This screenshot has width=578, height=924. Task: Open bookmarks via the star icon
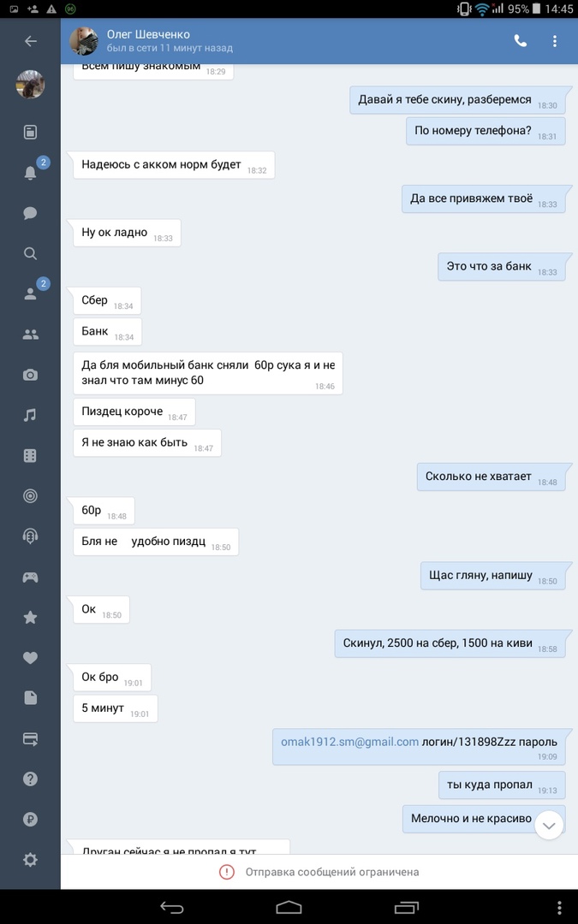(30, 617)
